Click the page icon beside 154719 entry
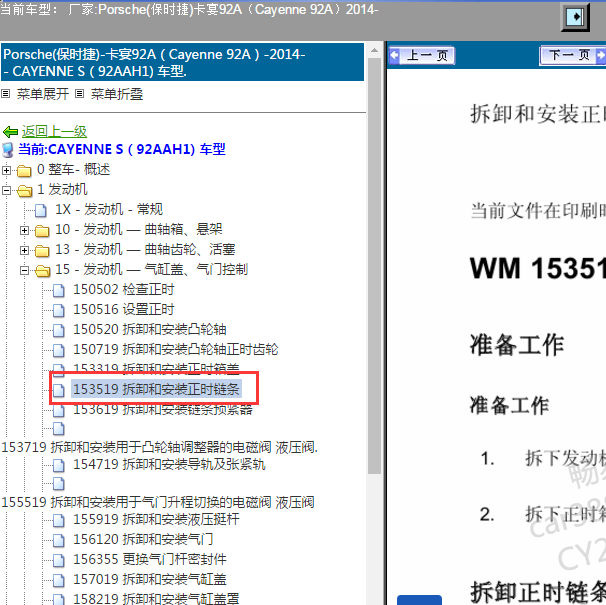Viewport: 606px width, 605px height. pos(59,466)
